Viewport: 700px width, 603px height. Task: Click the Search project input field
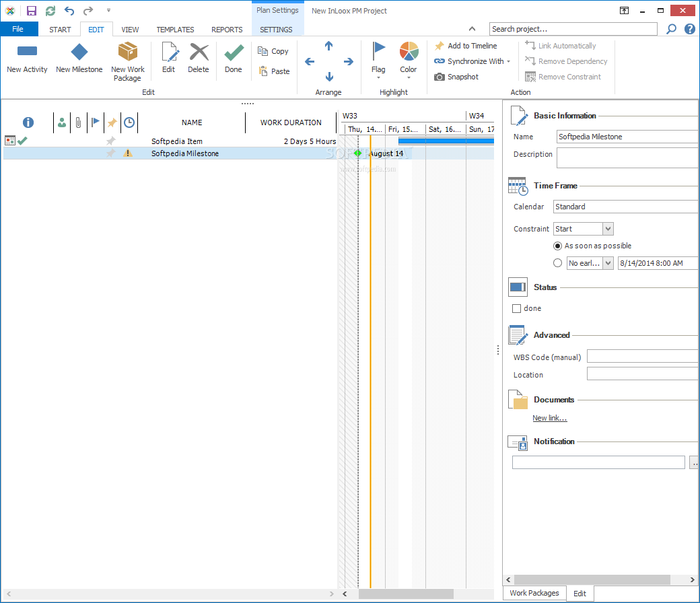click(573, 29)
